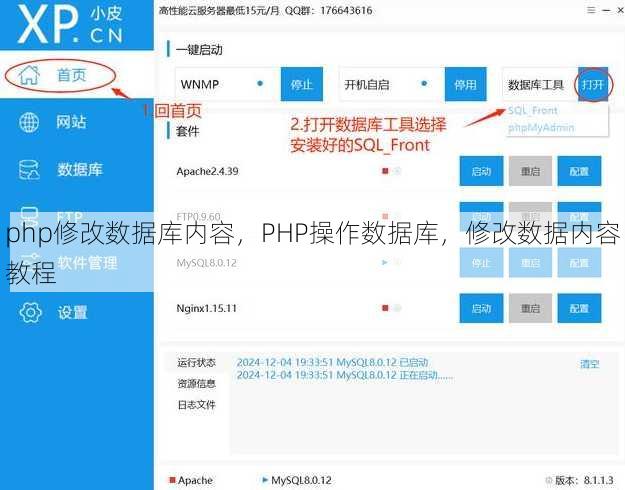Viewport: 625px width, 490px height.
Task: Open 配置 for MySQL8.0.12
Action: click(x=579, y=262)
